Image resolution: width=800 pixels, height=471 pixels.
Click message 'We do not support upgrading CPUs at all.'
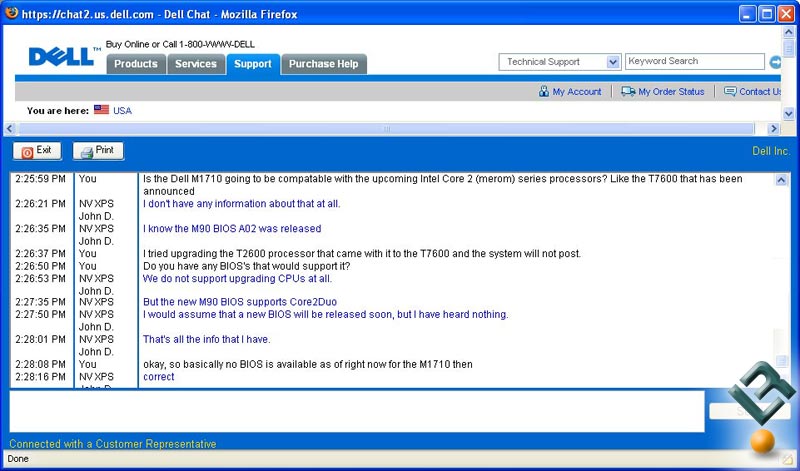tap(237, 279)
